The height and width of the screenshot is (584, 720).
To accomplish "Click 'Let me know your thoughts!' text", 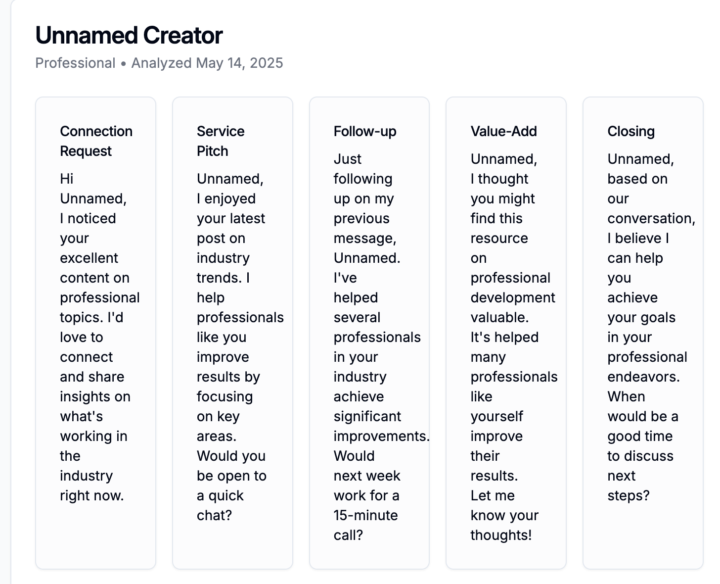I will point(504,515).
